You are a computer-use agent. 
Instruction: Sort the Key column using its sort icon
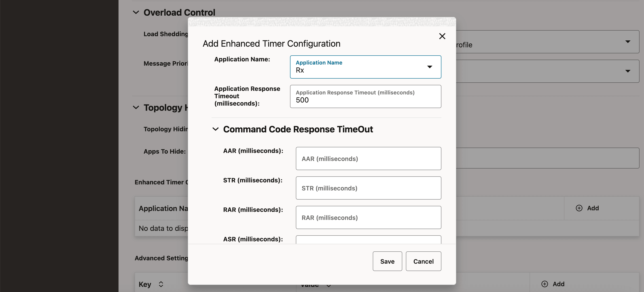coord(161,284)
